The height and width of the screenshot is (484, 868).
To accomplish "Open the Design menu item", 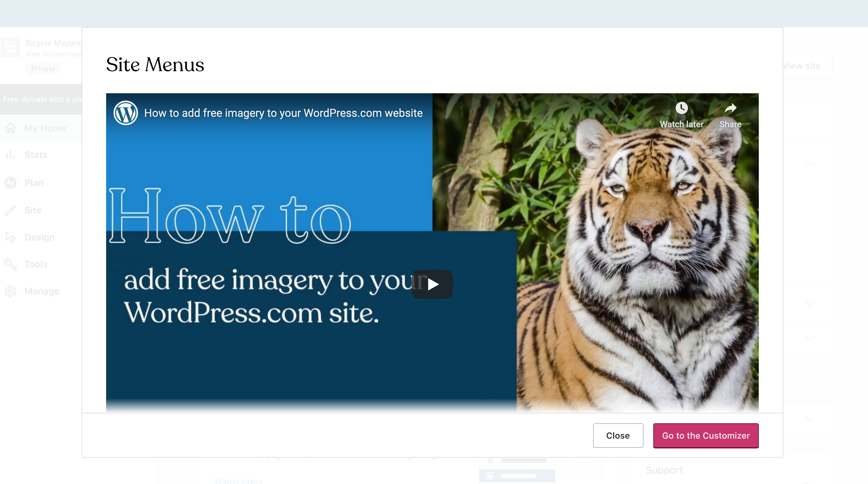I will pyautogui.click(x=40, y=237).
